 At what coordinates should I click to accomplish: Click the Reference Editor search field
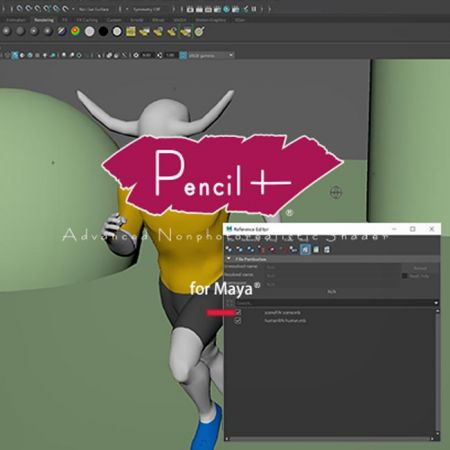[334, 303]
